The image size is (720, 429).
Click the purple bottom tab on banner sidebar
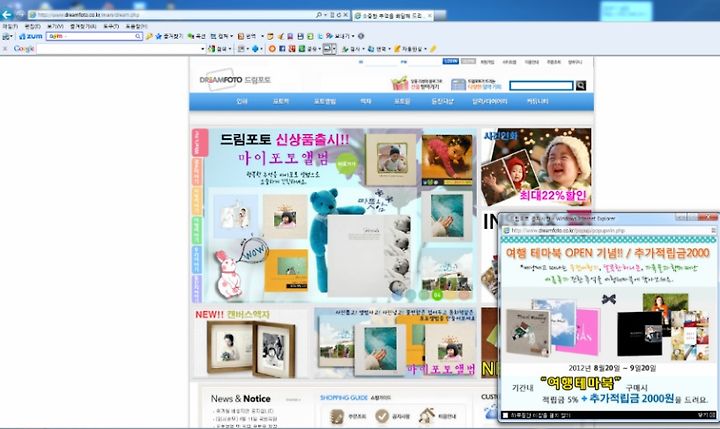(197, 289)
